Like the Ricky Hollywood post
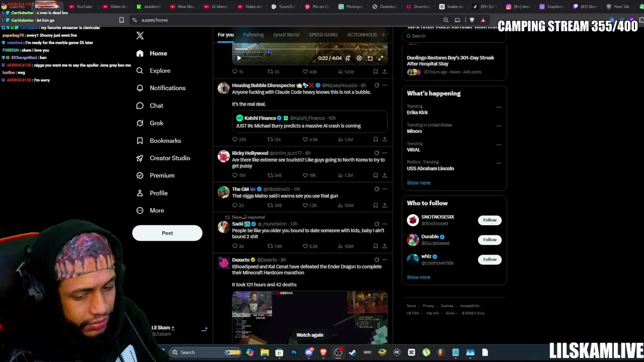 pos(309,175)
